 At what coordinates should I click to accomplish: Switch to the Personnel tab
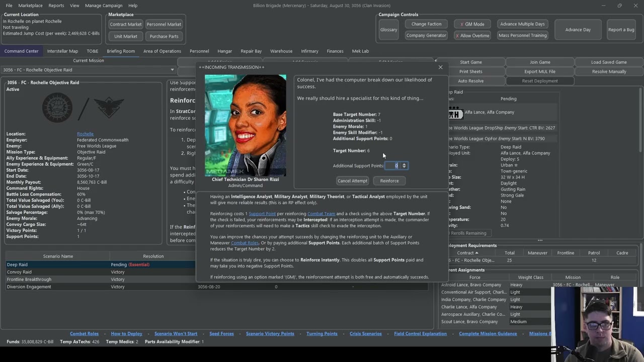[199, 51]
